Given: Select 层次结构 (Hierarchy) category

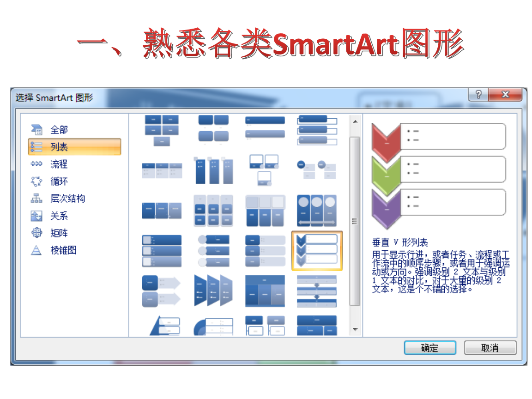Looking at the screenshot, I should click(67, 199).
